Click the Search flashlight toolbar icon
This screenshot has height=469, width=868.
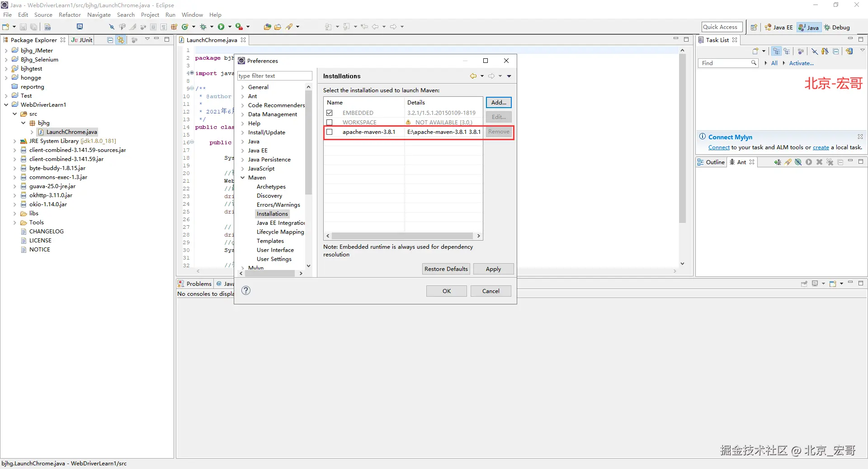coord(289,27)
